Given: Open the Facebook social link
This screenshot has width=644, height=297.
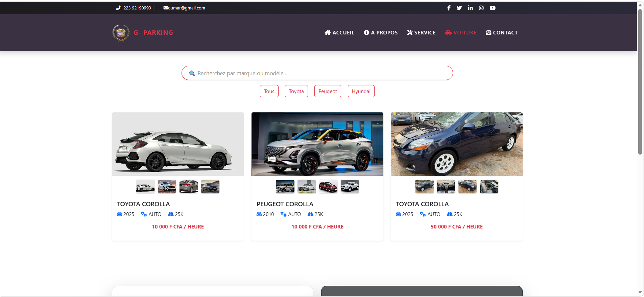Looking at the screenshot, I should tap(449, 8).
